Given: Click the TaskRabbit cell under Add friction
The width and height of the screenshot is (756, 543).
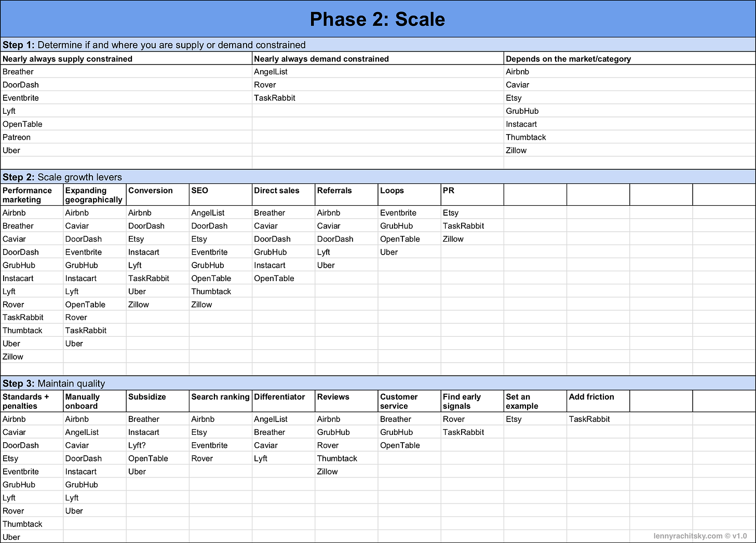Looking at the screenshot, I should (598, 419).
